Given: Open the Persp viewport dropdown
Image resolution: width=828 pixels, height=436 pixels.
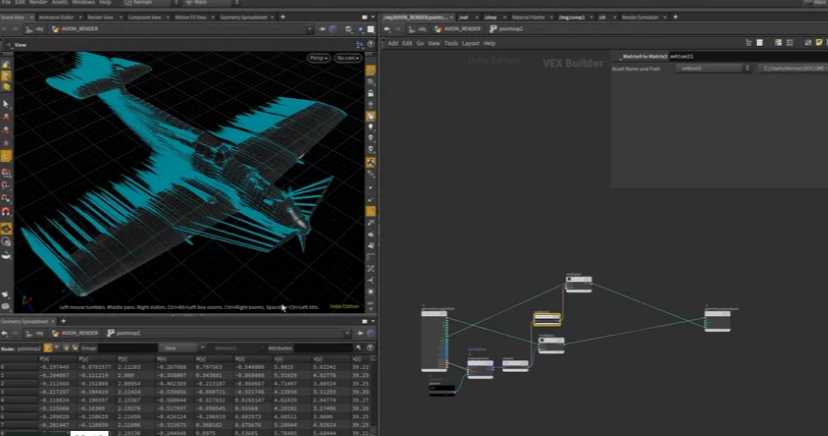Looking at the screenshot, I should (318, 59).
